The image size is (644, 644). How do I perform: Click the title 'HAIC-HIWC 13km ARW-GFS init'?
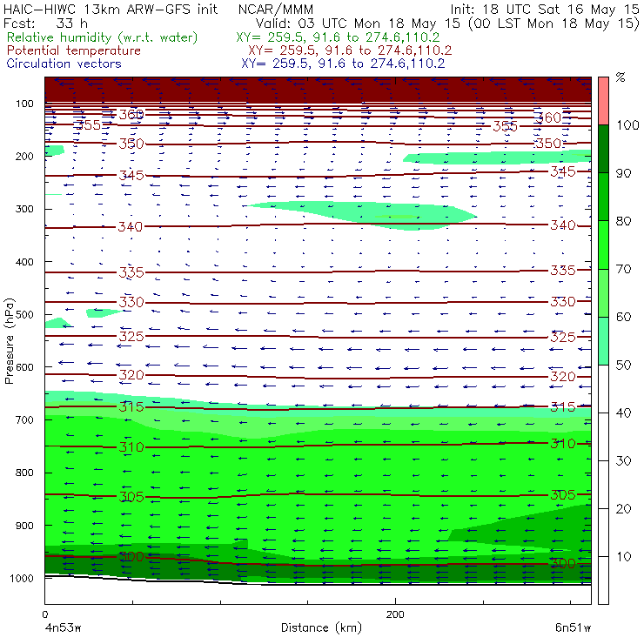[x=111, y=9]
